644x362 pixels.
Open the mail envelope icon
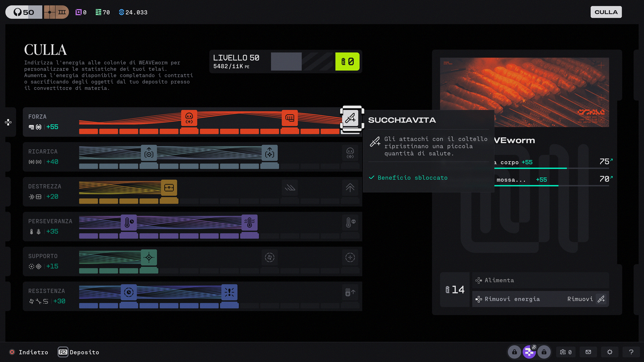pyautogui.click(x=588, y=352)
